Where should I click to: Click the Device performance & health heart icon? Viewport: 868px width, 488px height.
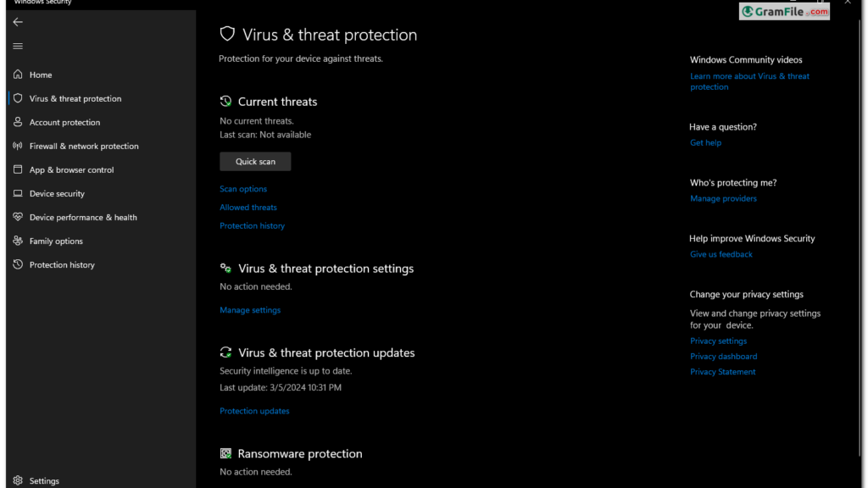tap(18, 217)
